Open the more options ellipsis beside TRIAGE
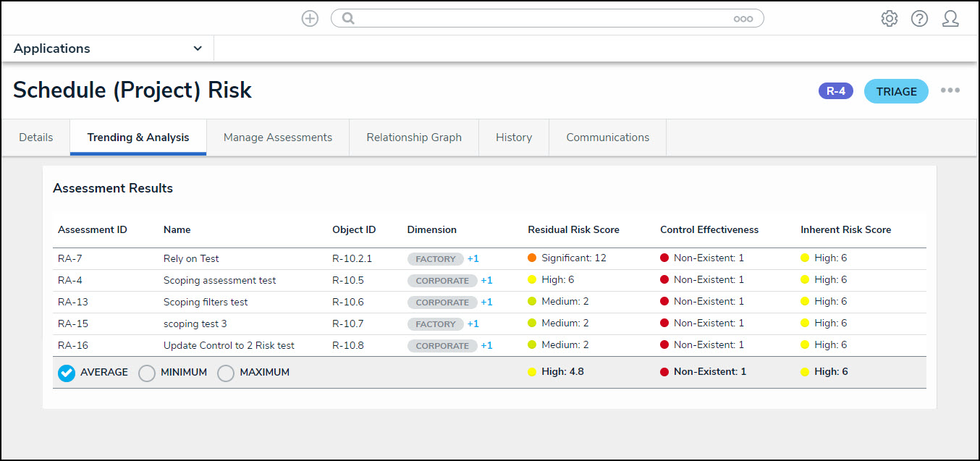 pyautogui.click(x=950, y=90)
